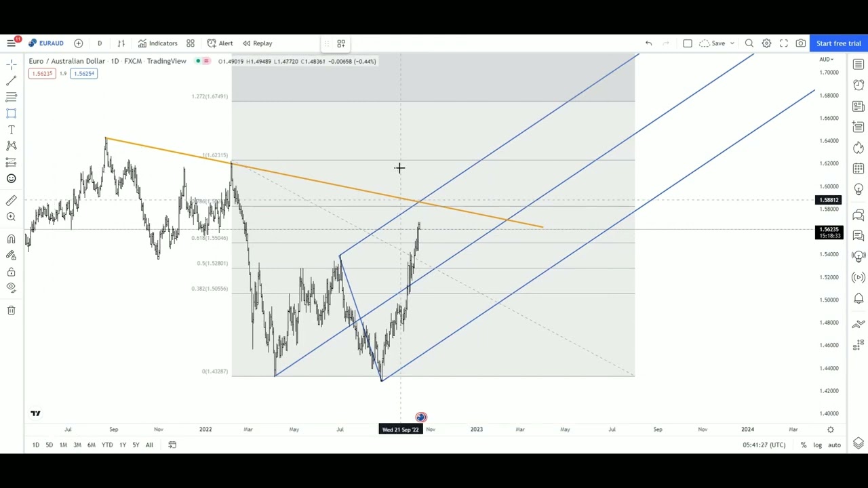Open the ideas lightbulb panel
The width and height of the screenshot is (868, 488).
(859, 189)
